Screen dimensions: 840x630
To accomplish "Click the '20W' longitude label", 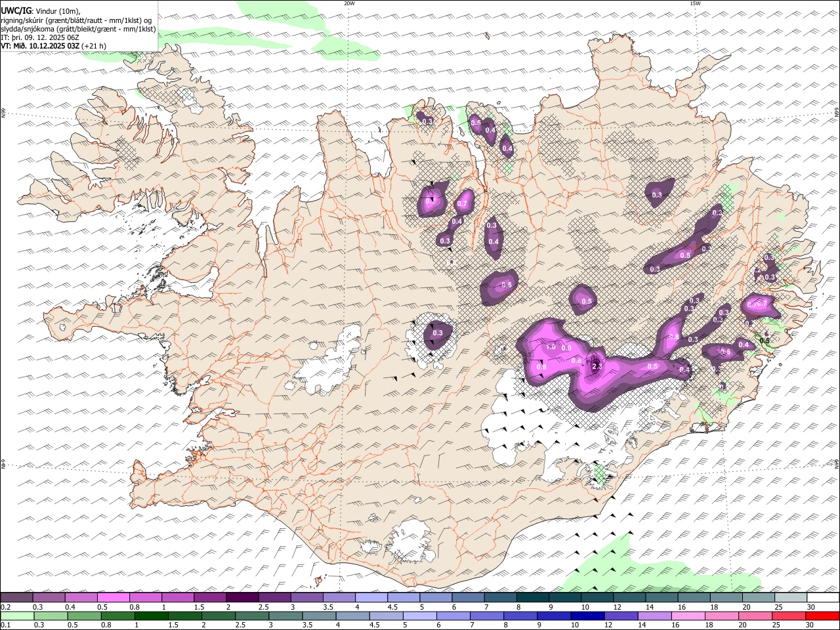I will [x=349, y=3].
